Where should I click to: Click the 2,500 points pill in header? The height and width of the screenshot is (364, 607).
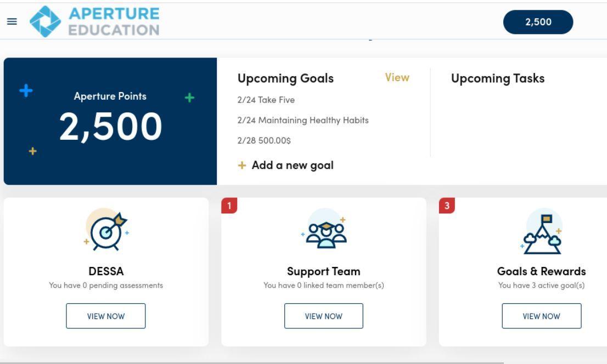538,22
